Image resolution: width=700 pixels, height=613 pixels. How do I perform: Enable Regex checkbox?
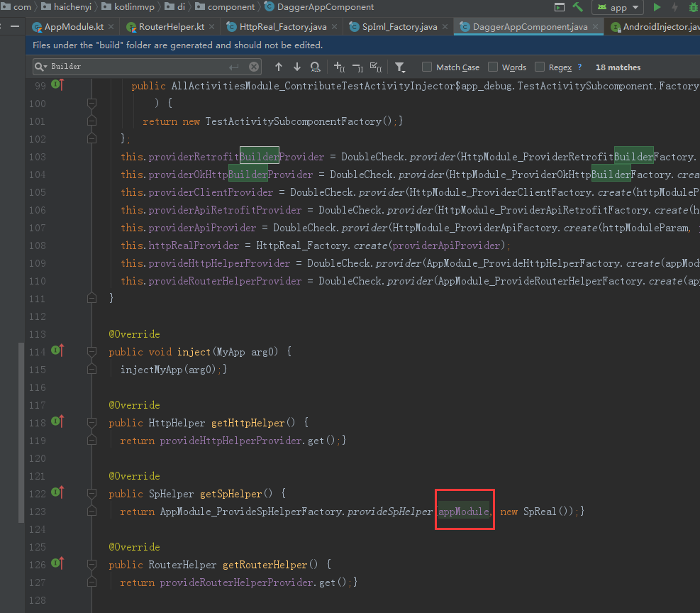coord(540,67)
